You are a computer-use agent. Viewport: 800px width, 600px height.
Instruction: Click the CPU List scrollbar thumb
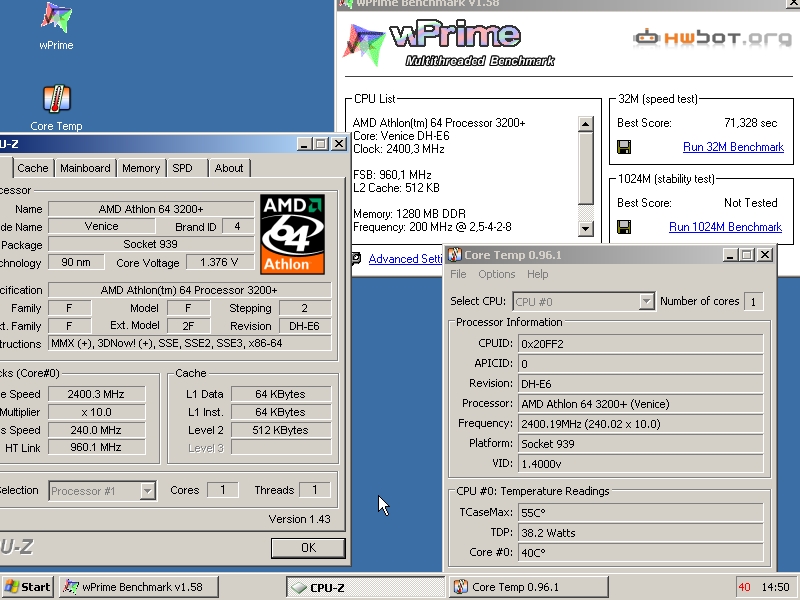[585, 168]
